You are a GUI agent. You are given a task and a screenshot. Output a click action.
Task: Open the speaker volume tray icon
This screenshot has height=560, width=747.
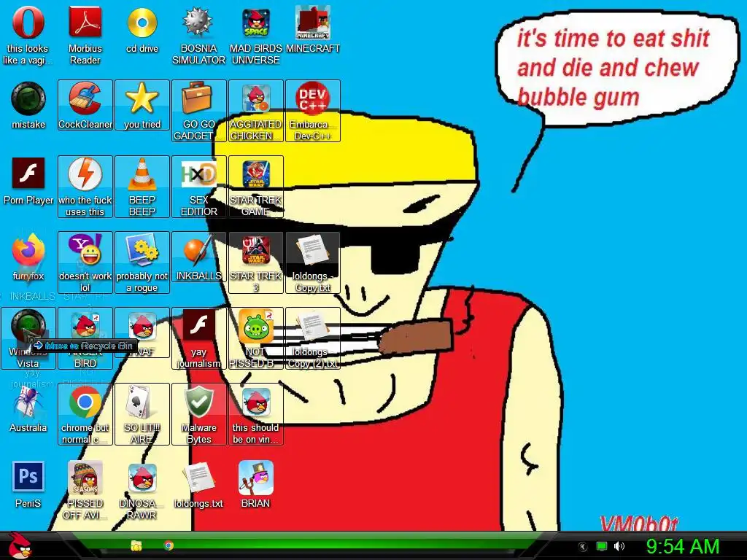point(619,546)
